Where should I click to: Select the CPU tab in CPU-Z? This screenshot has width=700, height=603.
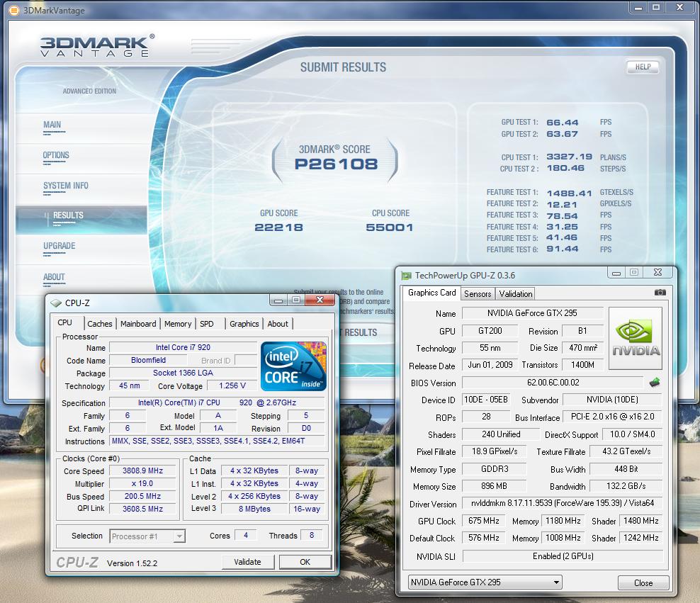pyautogui.click(x=64, y=322)
